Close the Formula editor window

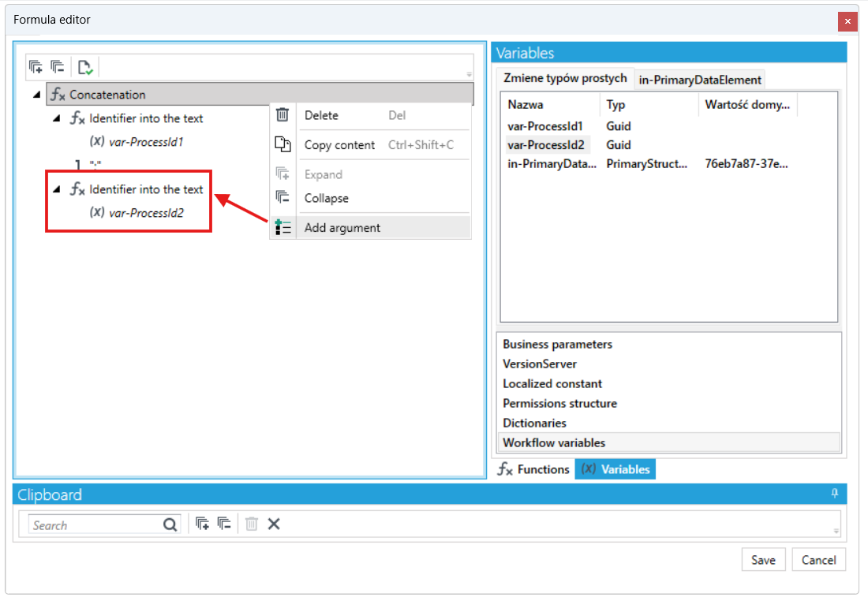pos(847,21)
